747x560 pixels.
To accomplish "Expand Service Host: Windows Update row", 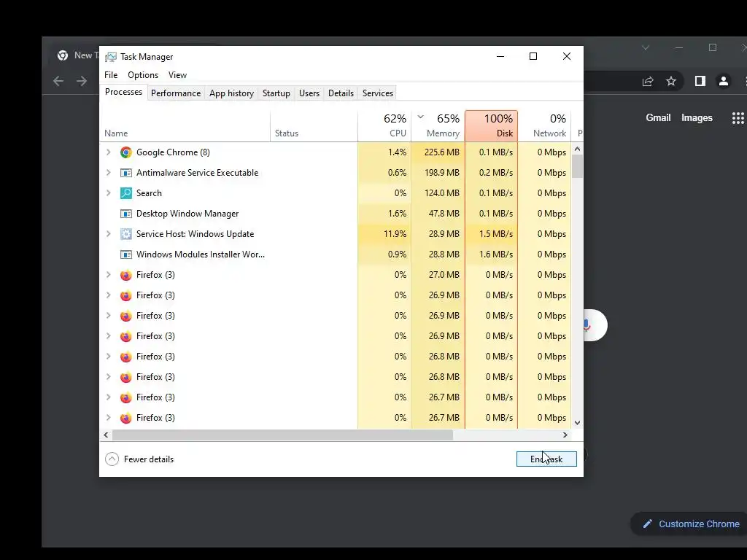I will click(x=109, y=234).
